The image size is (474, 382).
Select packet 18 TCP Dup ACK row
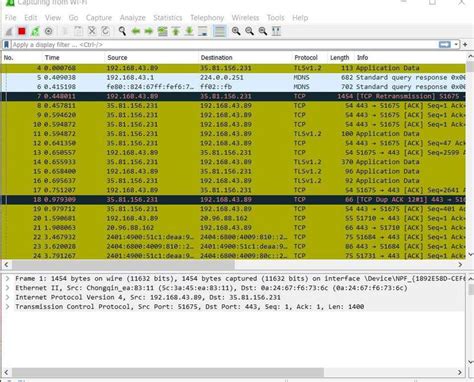point(233,199)
